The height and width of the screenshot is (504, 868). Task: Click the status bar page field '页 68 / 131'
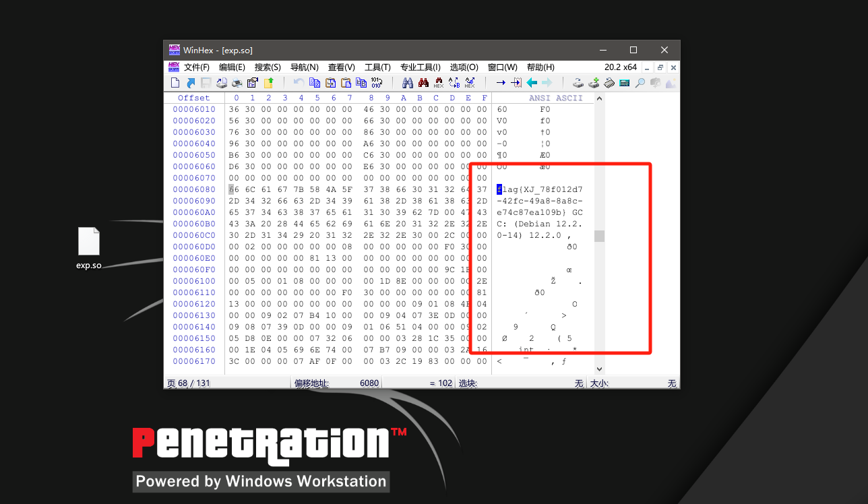click(189, 383)
